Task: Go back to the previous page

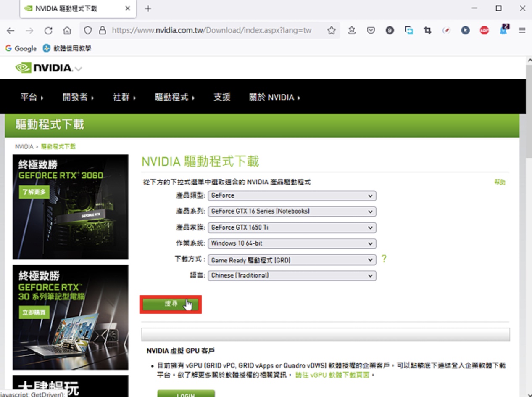Action: point(11,30)
